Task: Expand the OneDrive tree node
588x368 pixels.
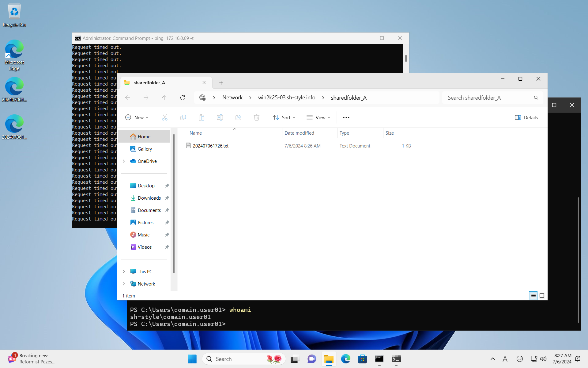Action: [124, 161]
